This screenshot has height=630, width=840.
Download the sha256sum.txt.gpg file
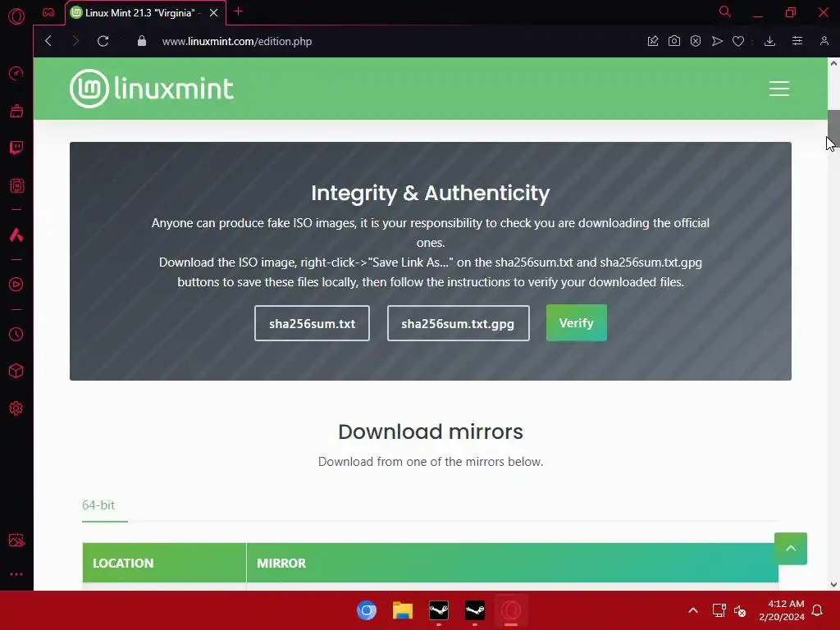pos(458,323)
